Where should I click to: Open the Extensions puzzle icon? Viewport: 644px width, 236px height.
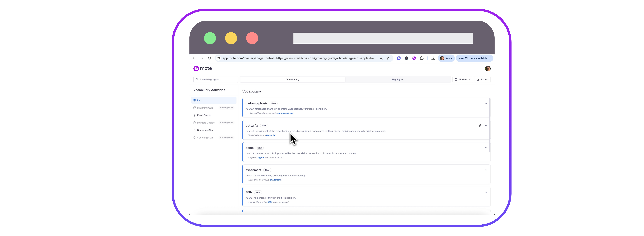pos(422,58)
